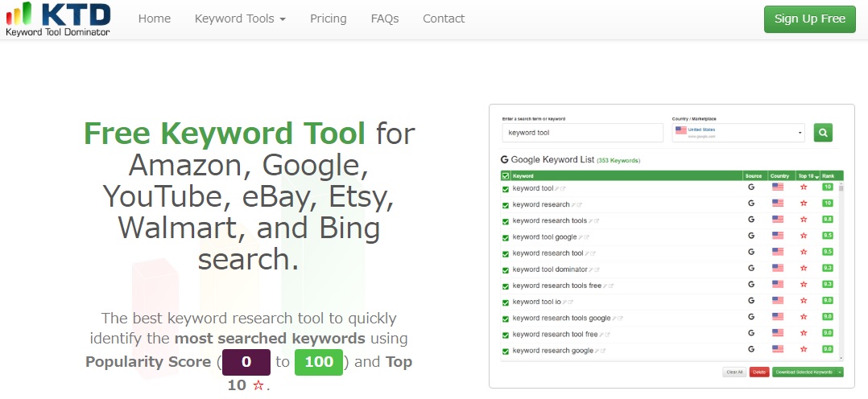
Task: Click the 'keyword research google' keyword text
Action: (x=552, y=350)
